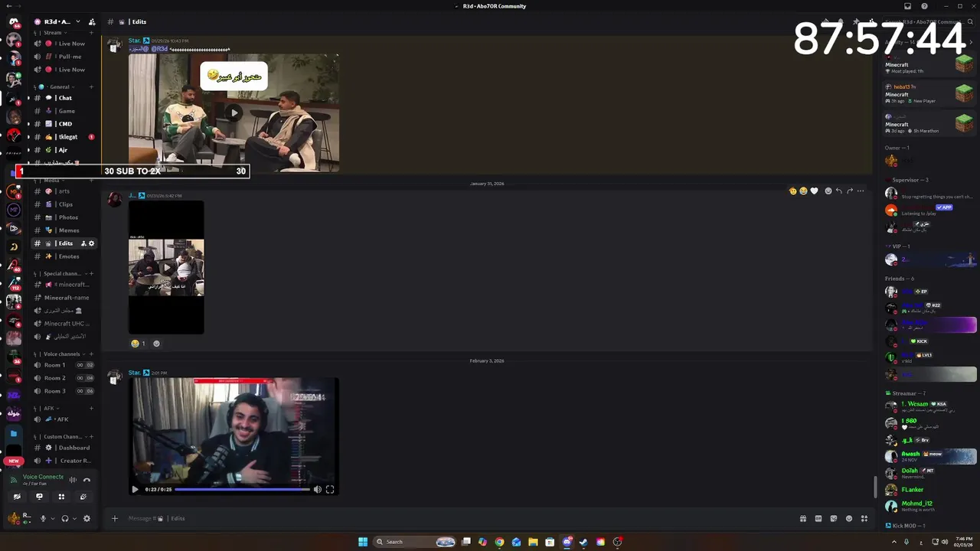Open Wesam member profile
The height and width of the screenshot is (551, 980).
[x=931, y=406]
